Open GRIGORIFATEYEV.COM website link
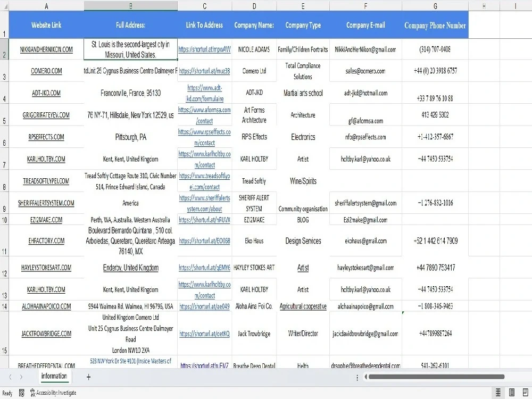532x399 pixels. pyautogui.click(x=46, y=115)
